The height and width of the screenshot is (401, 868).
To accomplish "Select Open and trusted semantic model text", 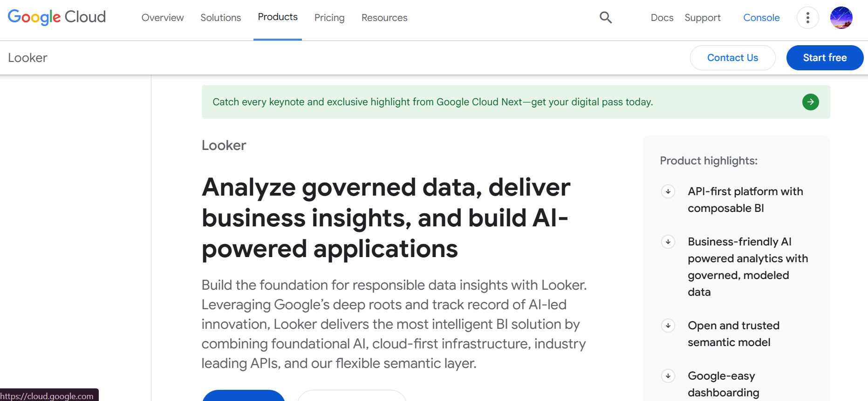I will click(x=734, y=334).
